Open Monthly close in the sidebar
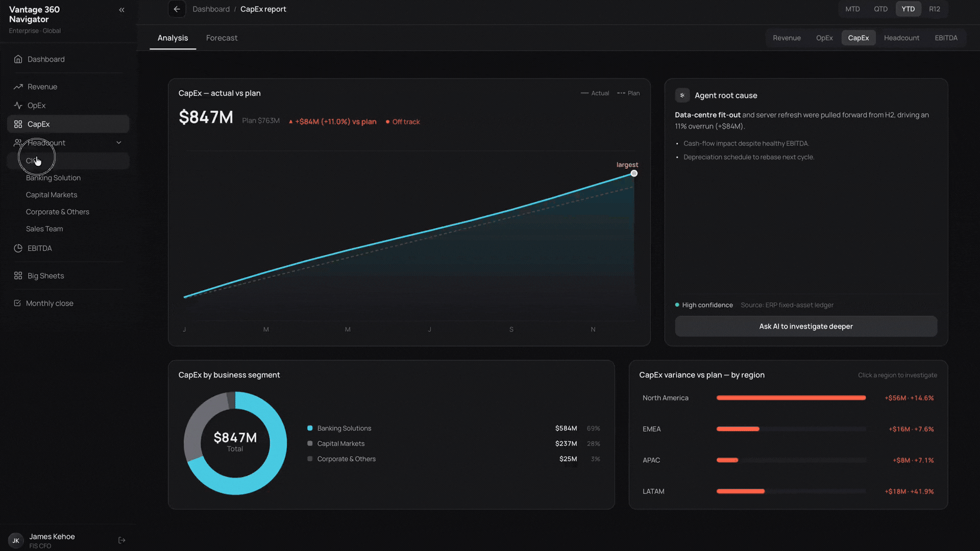Image resolution: width=980 pixels, height=551 pixels. [68, 303]
